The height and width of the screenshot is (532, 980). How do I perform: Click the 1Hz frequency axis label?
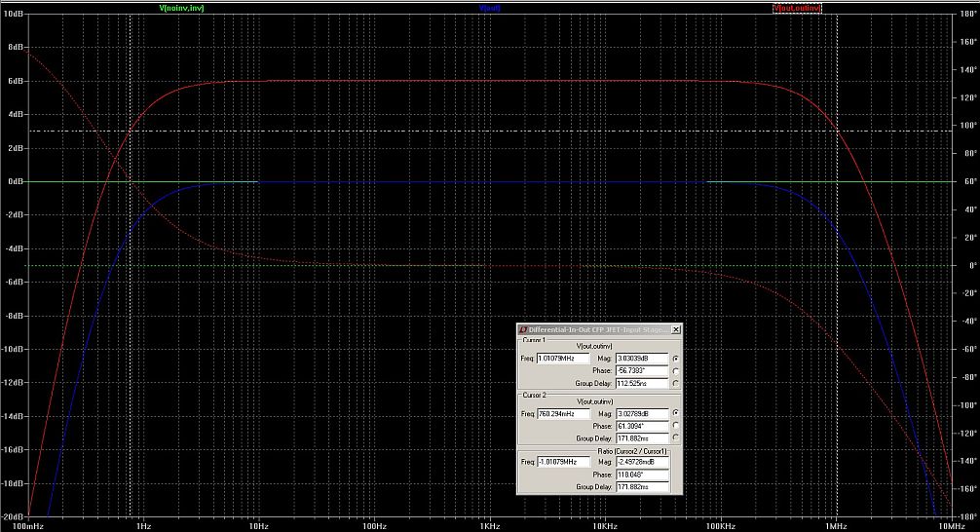(x=143, y=526)
